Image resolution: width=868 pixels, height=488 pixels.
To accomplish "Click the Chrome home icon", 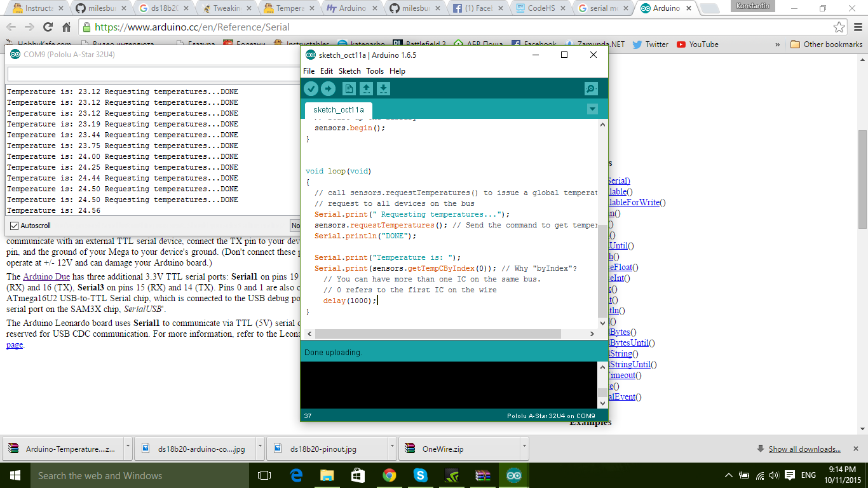I will [x=66, y=27].
